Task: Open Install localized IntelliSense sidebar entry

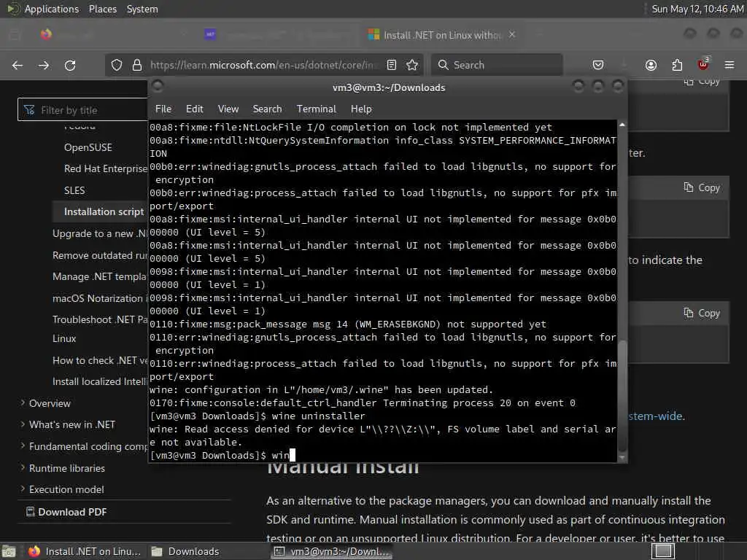Action: tap(99, 381)
